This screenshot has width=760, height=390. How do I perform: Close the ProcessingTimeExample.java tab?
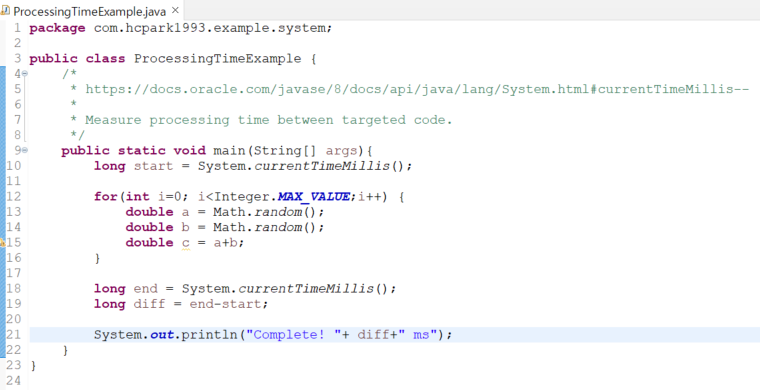[175, 10]
